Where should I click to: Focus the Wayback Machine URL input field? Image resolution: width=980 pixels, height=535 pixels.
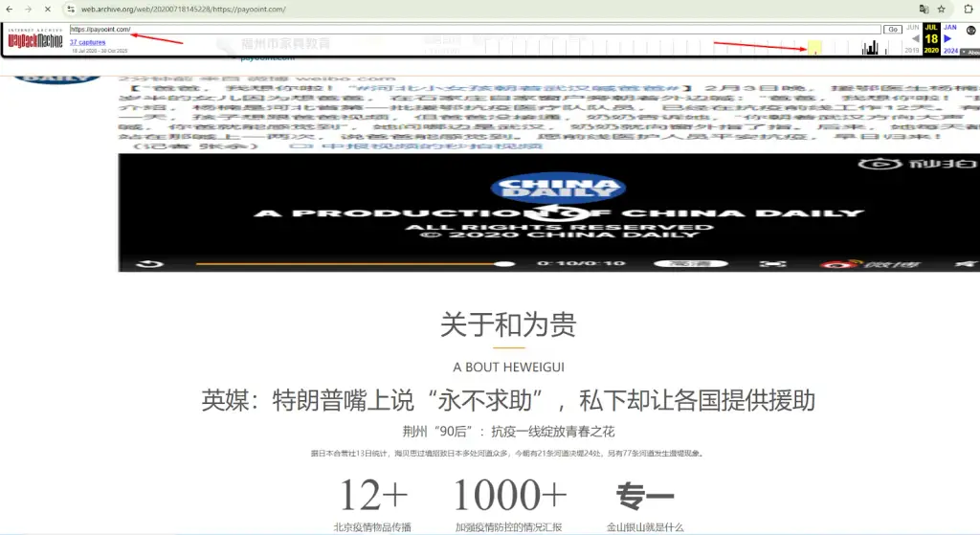(475, 30)
